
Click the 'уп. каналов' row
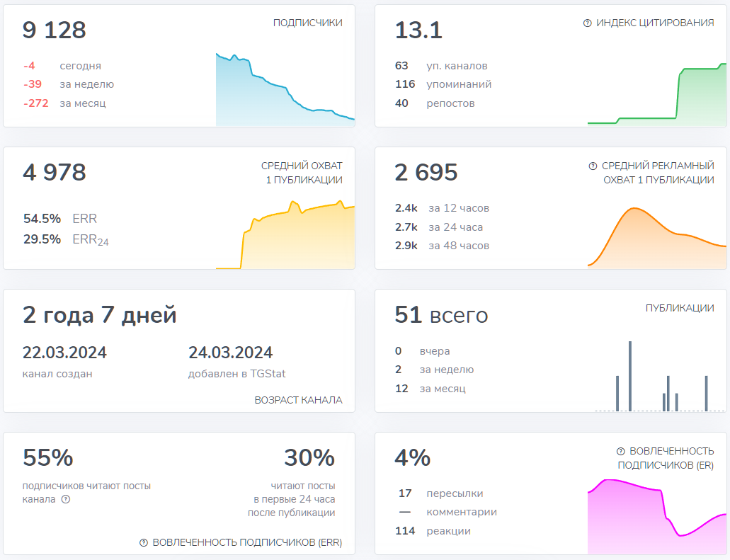[x=442, y=66]
